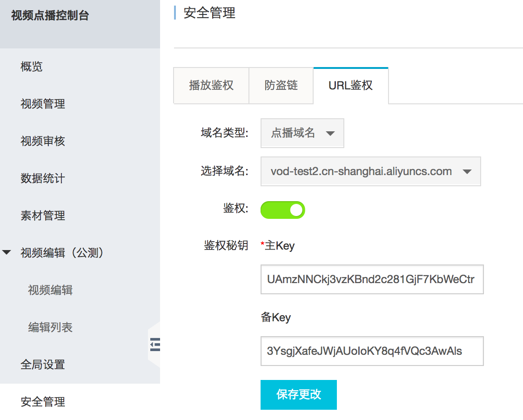The height and width of the screenshot is (420, 523).
Task: Click the 保存更改 save button
Action: coord(298,394)
